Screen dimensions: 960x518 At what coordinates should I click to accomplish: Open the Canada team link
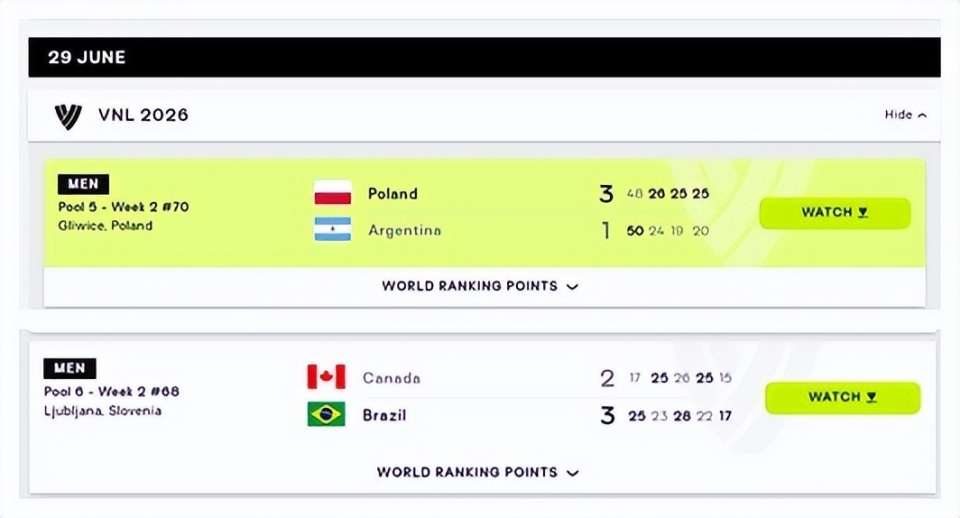[x=391, y=378]
